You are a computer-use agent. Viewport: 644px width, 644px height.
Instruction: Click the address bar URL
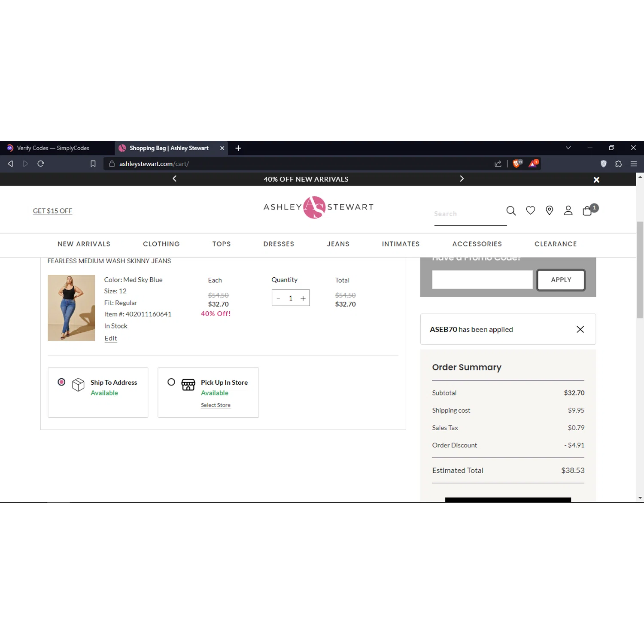click(154, 164)
